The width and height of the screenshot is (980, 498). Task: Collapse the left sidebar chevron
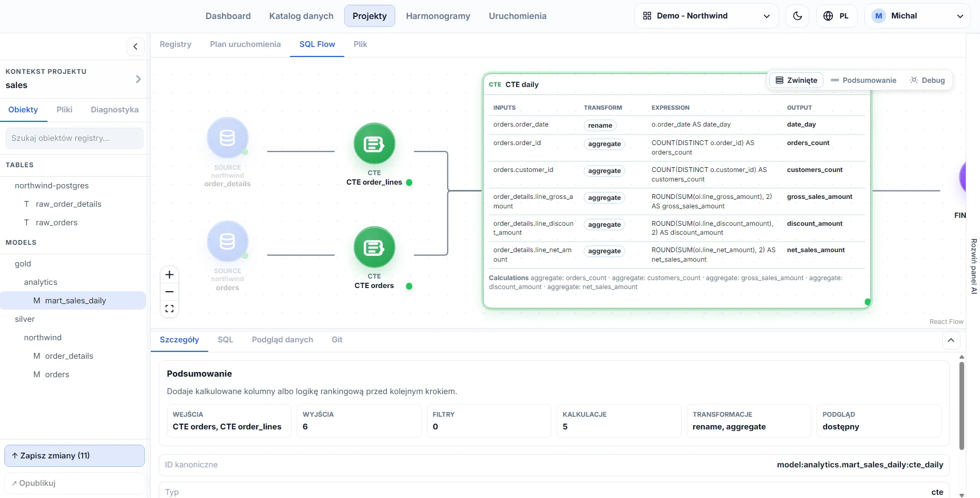(135, 46)
